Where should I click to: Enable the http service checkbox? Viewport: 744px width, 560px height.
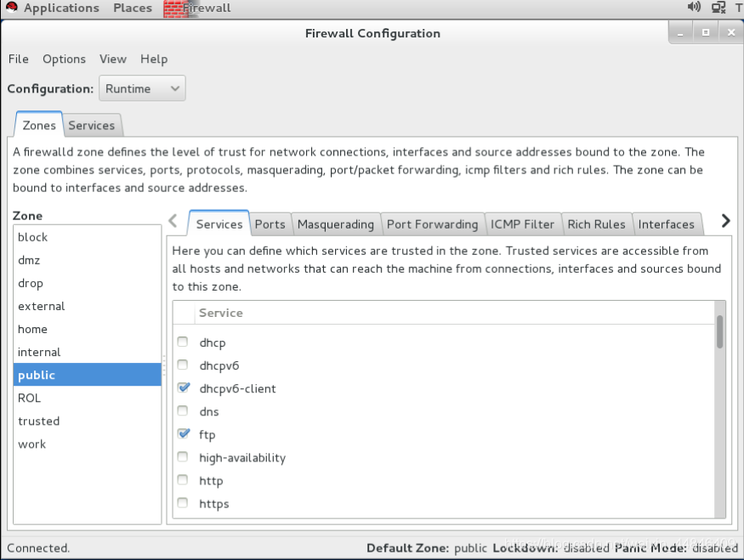click(183, 480)
